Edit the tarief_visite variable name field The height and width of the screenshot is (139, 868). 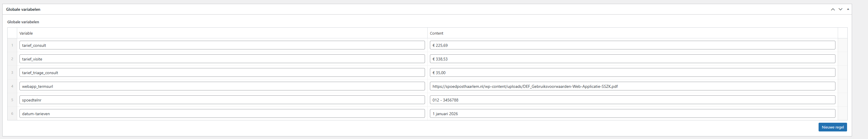coord(222,59)
